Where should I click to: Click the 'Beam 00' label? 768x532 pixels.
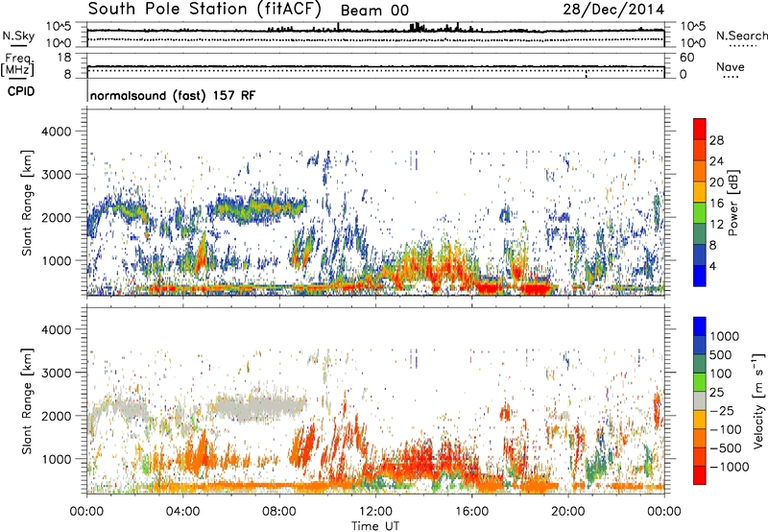click(374, 11)
